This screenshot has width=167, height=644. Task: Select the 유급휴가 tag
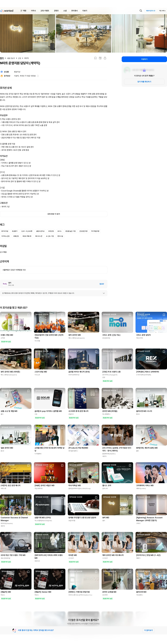point(15,231)
